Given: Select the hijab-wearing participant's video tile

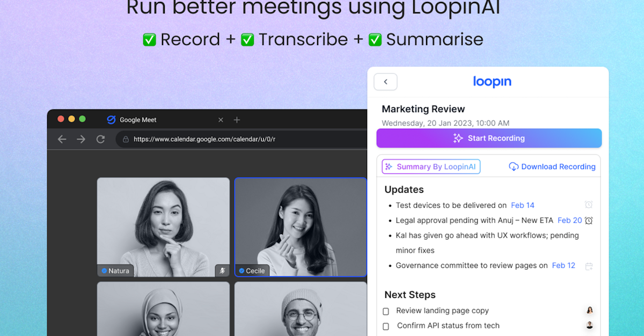Looking at the screenshot, I should pos(163,309).
